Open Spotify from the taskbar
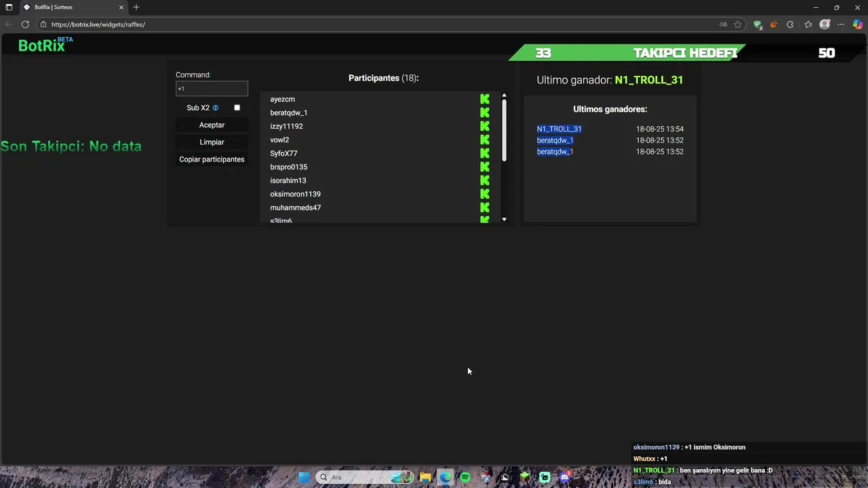The width and height of the screenshot is (868, 488). point(465,477)
